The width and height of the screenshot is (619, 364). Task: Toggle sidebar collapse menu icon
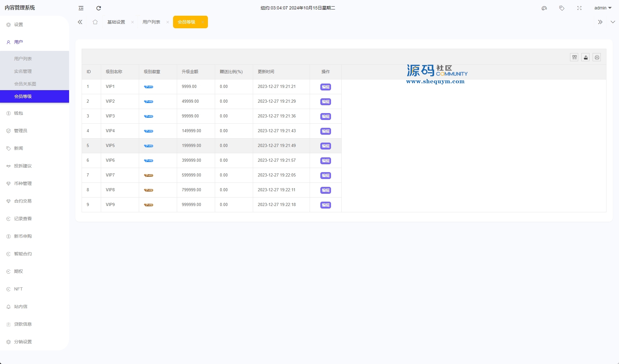81,8
